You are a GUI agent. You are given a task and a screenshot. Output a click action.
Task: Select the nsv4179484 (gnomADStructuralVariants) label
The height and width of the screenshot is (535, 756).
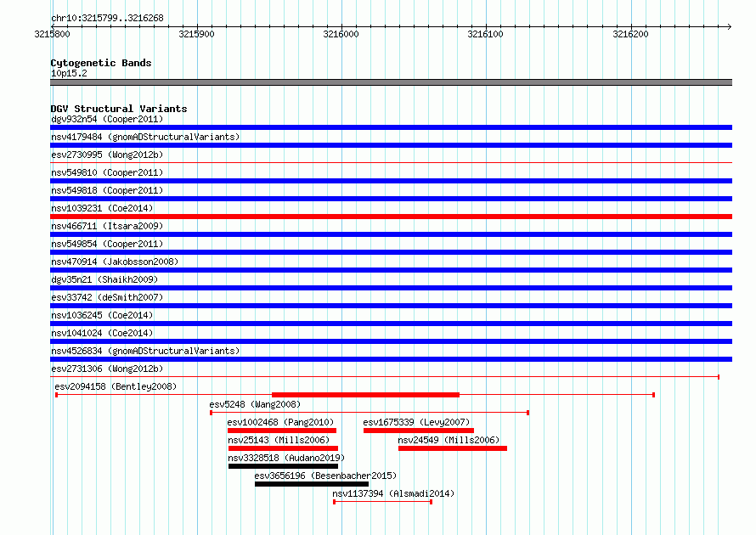click(145, 137)
